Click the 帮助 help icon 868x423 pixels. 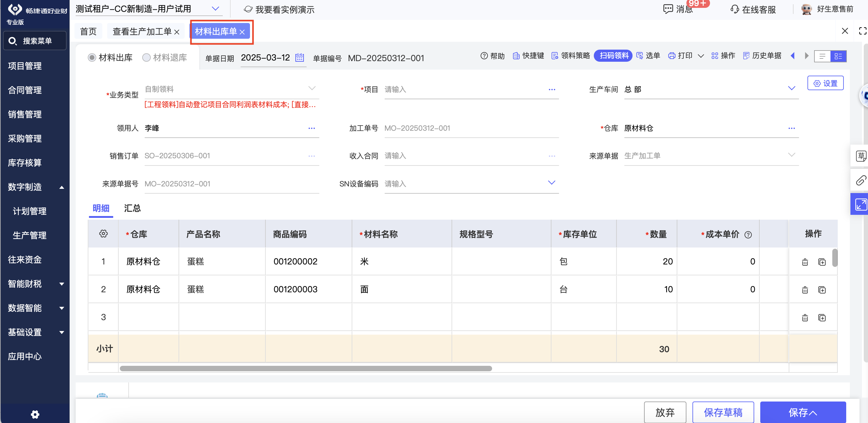(484, 56)
